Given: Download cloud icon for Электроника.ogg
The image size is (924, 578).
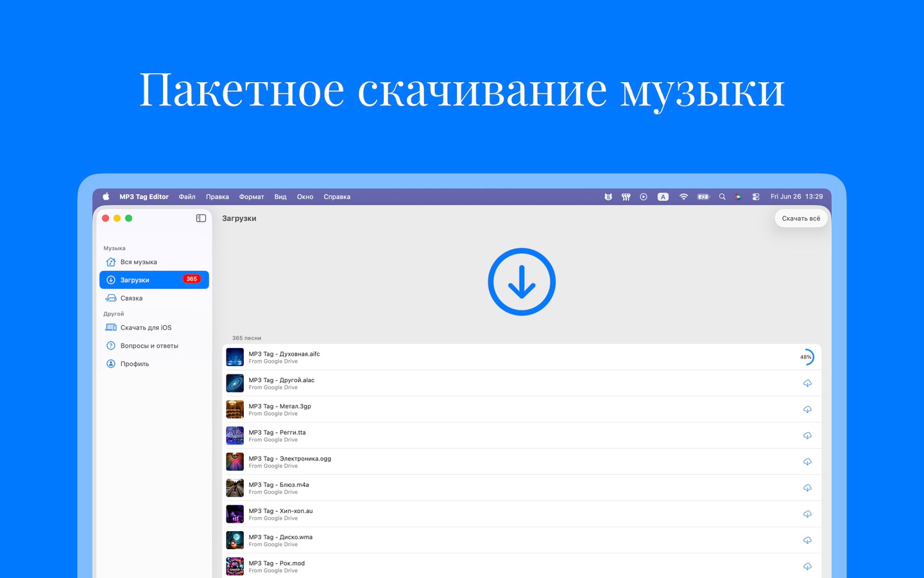Looking at the screenshot, I should pos(807,462).
